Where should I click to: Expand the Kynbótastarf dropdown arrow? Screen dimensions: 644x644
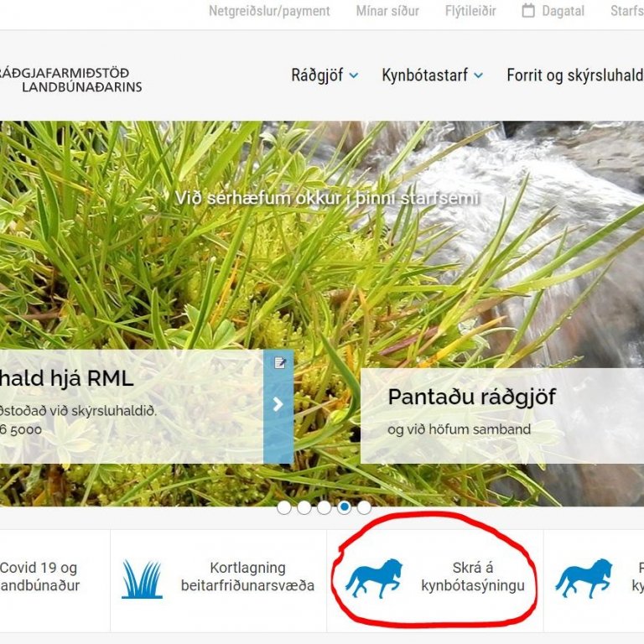pyautogui.click(x=478, y=75)
